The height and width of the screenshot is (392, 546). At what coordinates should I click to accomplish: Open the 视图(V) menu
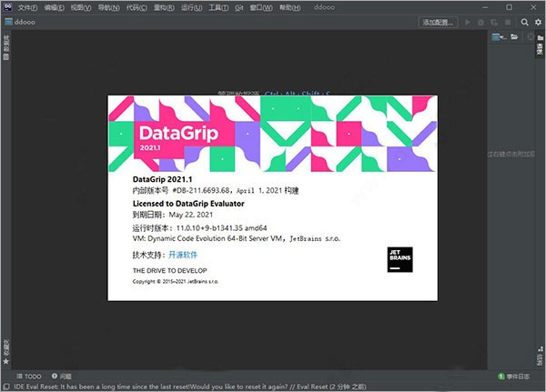point(81,7)
